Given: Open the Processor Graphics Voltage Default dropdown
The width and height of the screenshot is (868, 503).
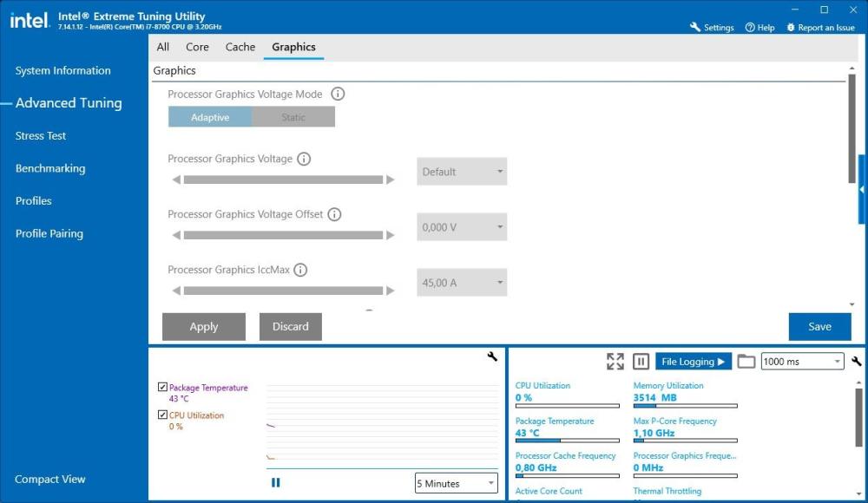Looking at the screenshot, I should pos(462,172).
